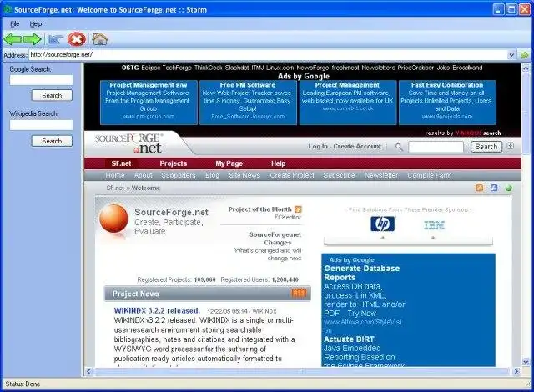534x392 pixels.
Task: Click the Status: Done status bar text
Action: click(23, 384)
